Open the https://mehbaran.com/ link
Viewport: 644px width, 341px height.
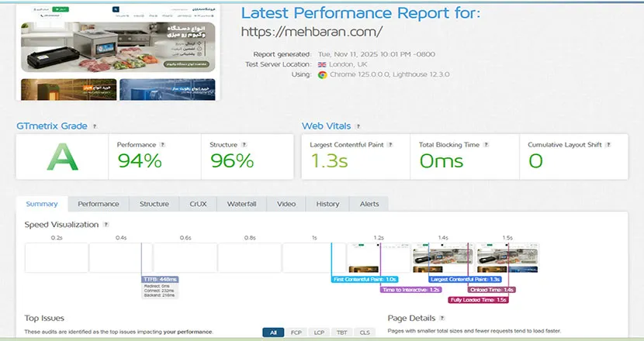(312, 32)
